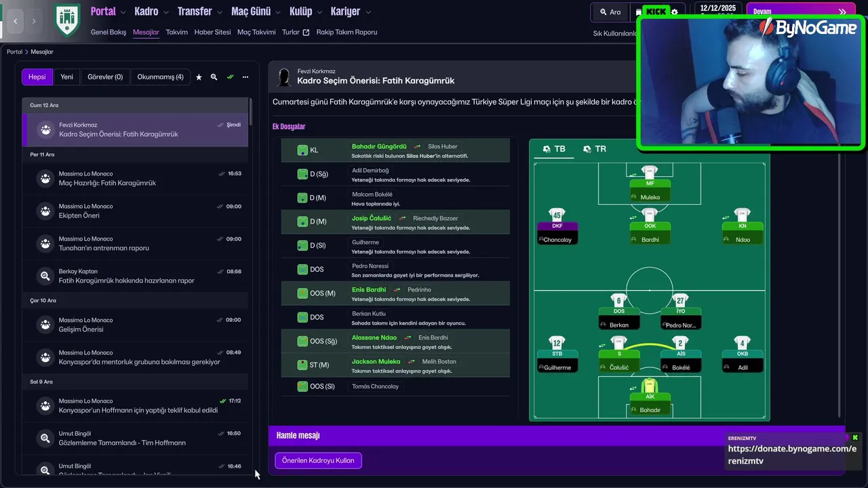This screenshot has height=488, width=868.
Task: Switch the pitch view to TR
Action: (x=594, y=148)
